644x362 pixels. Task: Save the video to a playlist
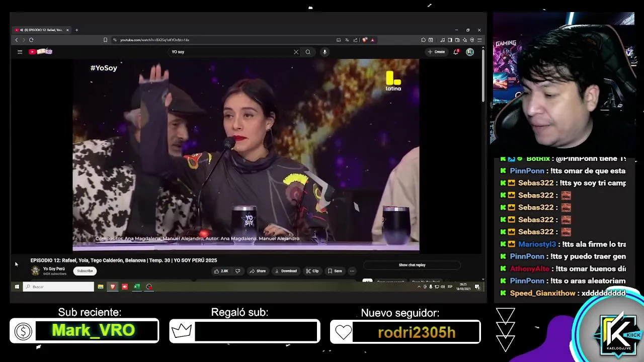(335, 271)
